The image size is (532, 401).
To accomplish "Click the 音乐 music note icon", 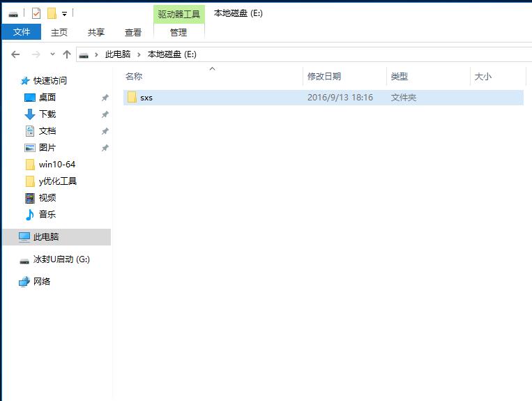I will [30, 215].
